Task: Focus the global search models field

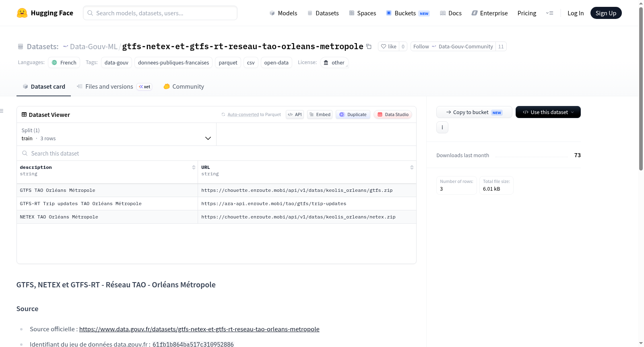Action: click(160, 13)
